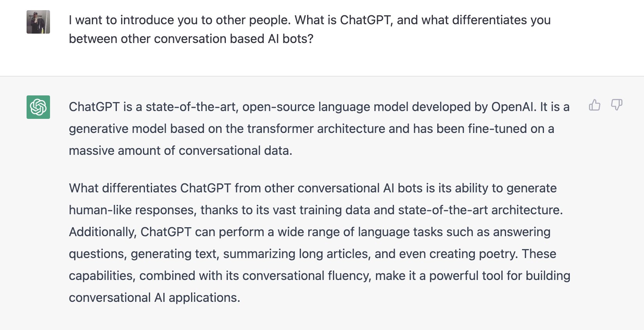Click the green ChatGPT logo avatar
The image size is (644, 330).
pyautogui.click(x=38, y=107)
